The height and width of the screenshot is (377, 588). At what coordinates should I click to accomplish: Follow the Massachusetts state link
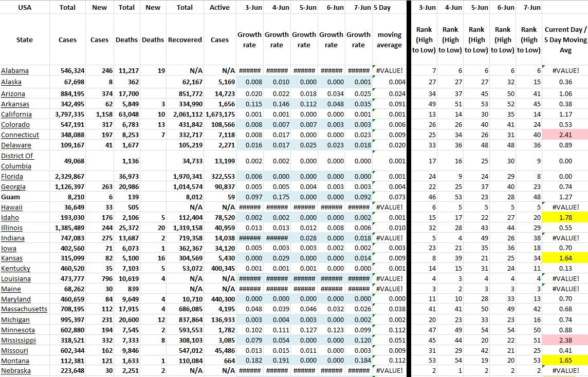[24, 309]
